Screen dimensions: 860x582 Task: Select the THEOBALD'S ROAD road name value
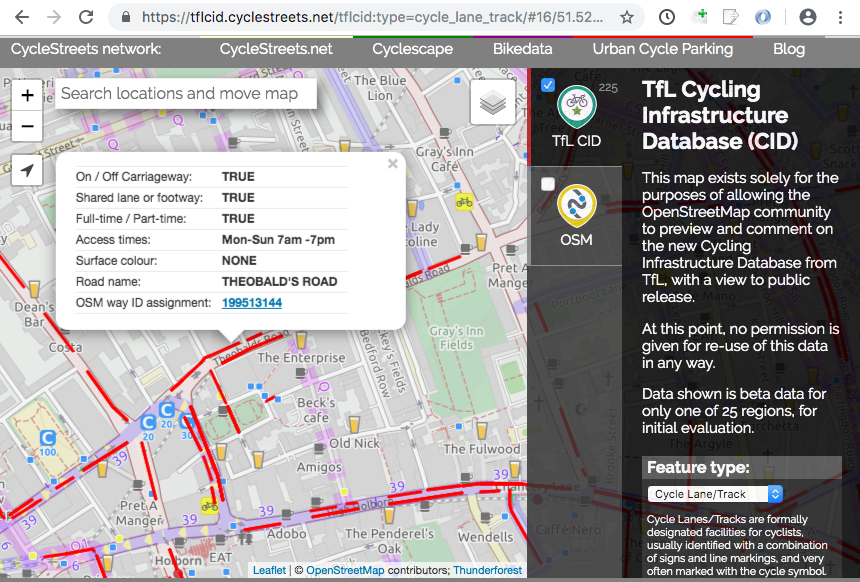pyautogui.click(x=279, y=282)
